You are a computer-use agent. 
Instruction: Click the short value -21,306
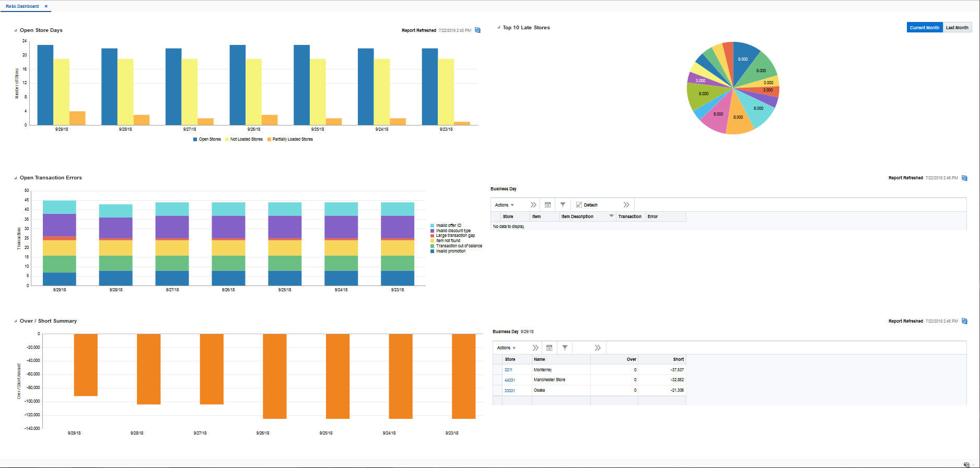677,391
